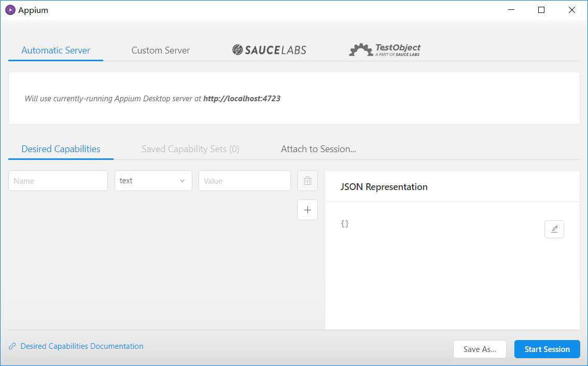Close the Appium window

(571, 10)
